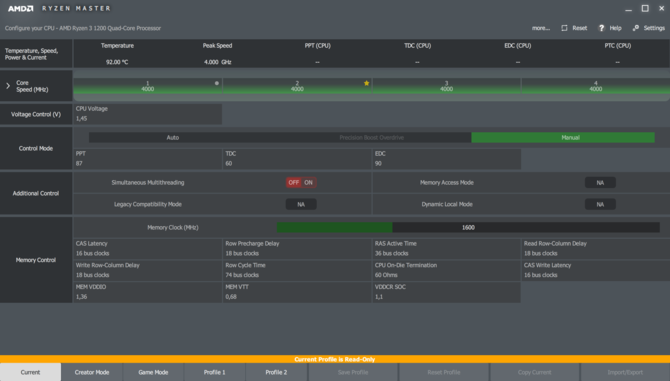Click EDC value field 90
The width and height of the screenshot is (670, 381).
coord(447,158)
